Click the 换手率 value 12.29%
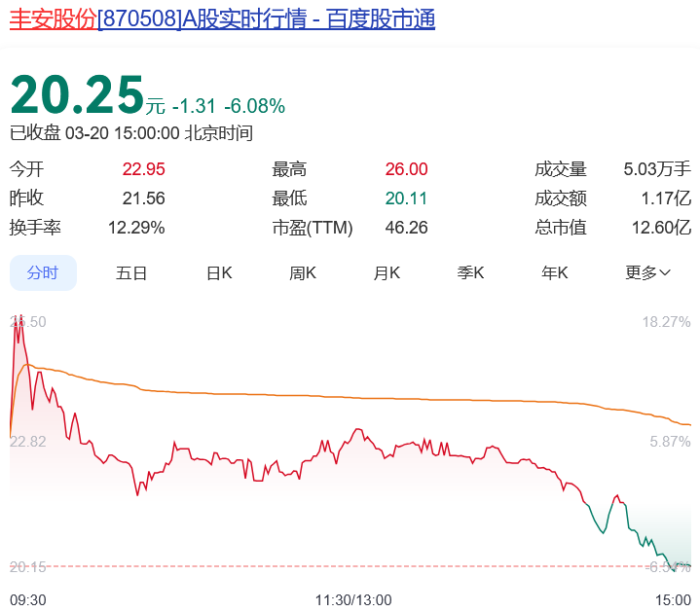The image size is (700, 612). tap(136, 228)
